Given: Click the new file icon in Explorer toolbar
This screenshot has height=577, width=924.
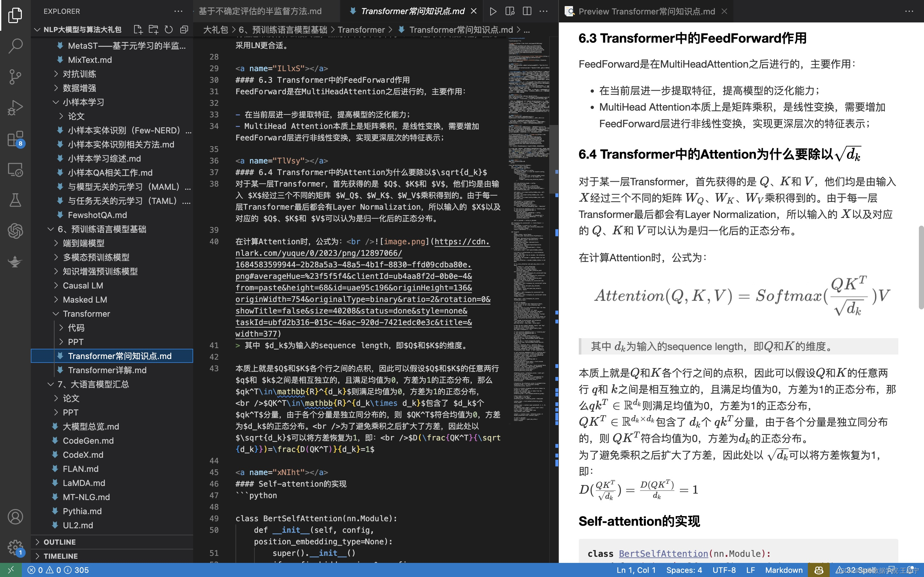Looking at the screenshot, I should pyautogui.click(x=137, y=29).
